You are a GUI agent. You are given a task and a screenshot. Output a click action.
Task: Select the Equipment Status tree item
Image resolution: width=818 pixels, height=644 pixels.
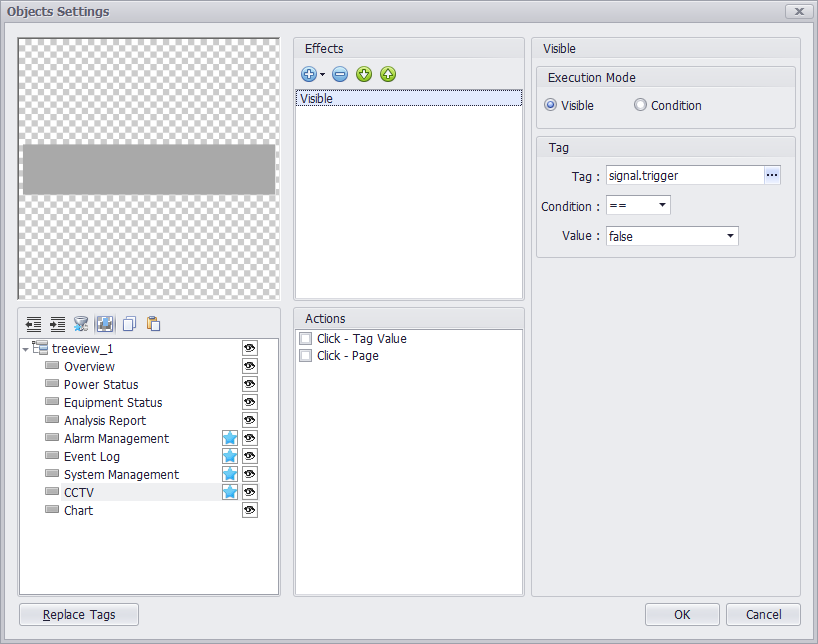tap(113, 402)
